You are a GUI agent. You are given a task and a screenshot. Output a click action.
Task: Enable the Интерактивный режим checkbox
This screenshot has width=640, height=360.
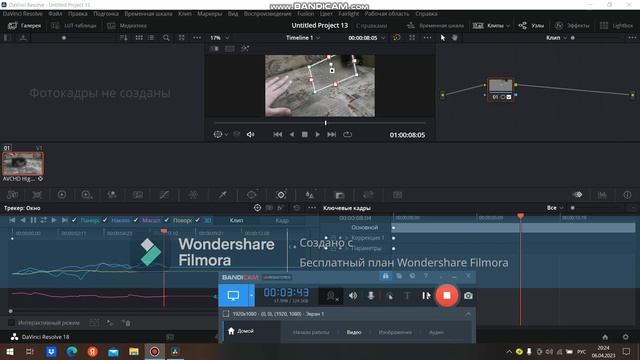[11, 322]
